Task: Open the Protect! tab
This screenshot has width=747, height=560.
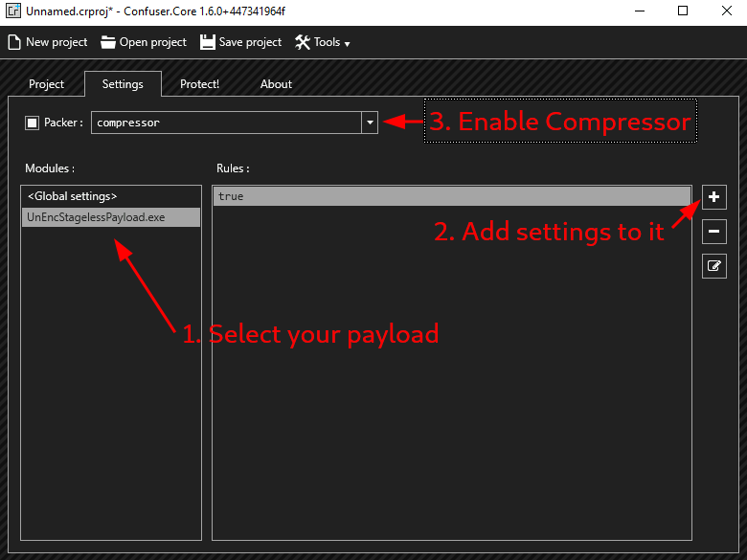Action: tap(199, 84)
